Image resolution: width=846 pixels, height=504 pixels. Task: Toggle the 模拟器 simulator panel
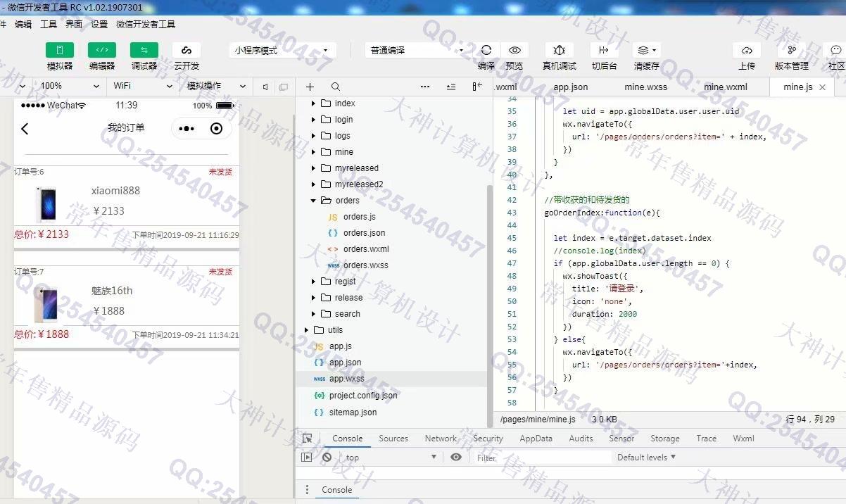point(60,50)
